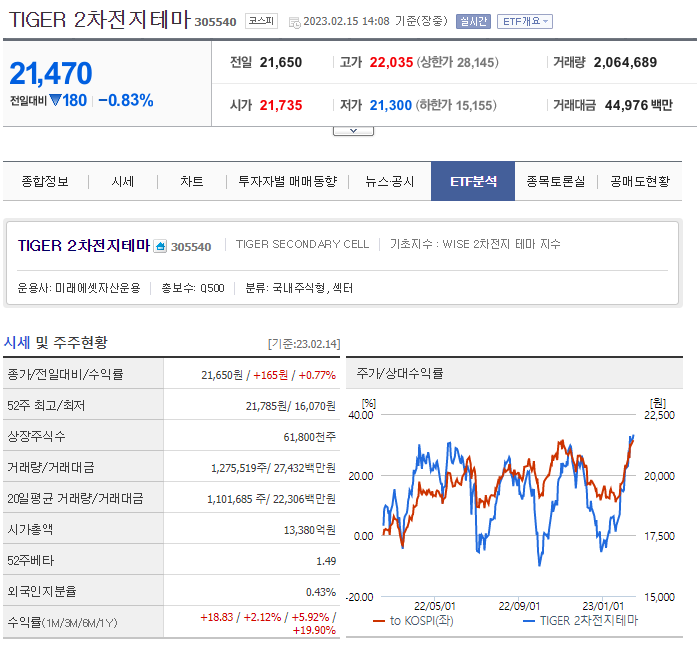Click the 수익률(1M/3M/6M/1Y) row label
697x652 pixels.
click(62, 622)
